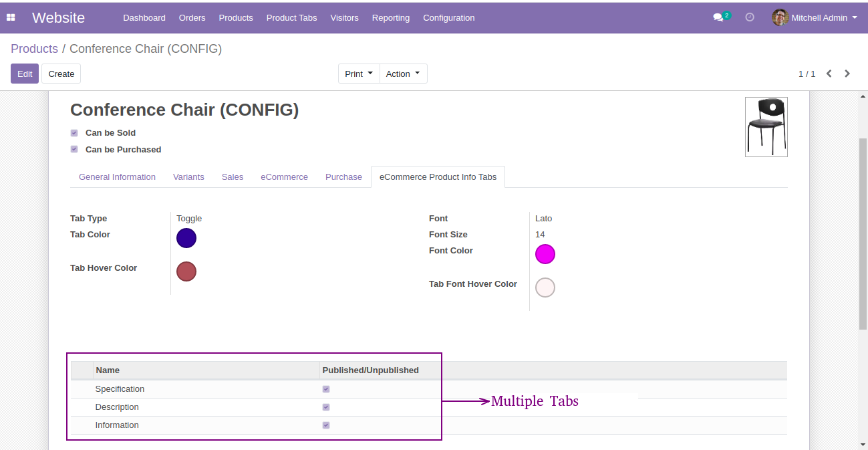
Task: Click the Create button
Action: coord(61,74)
